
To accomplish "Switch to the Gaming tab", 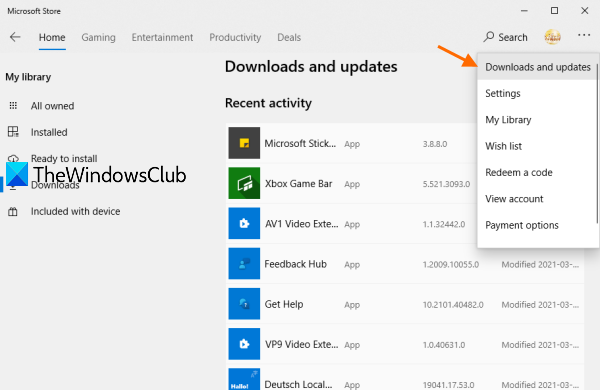I will pos(98,38).
